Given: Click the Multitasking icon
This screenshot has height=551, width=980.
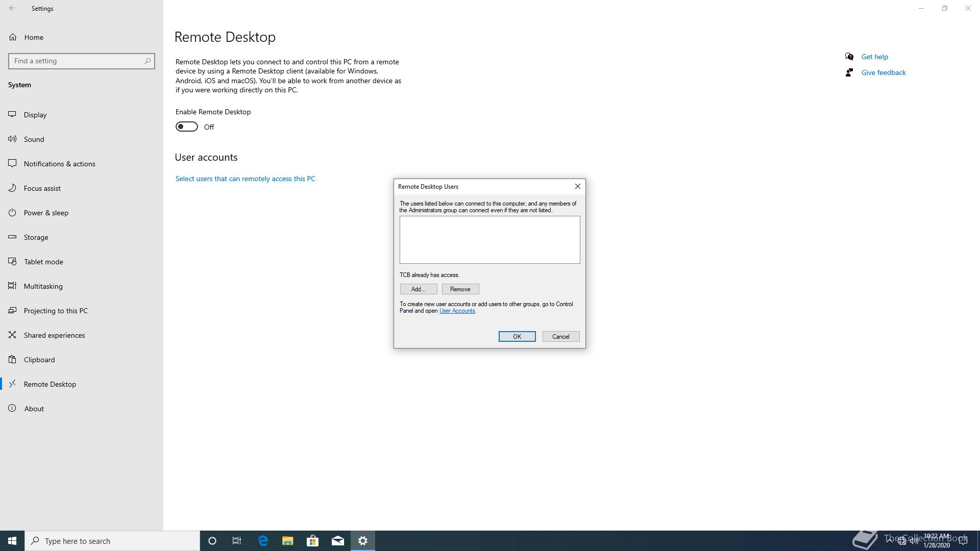Looking at the screenshot, I should coord(12,286).
